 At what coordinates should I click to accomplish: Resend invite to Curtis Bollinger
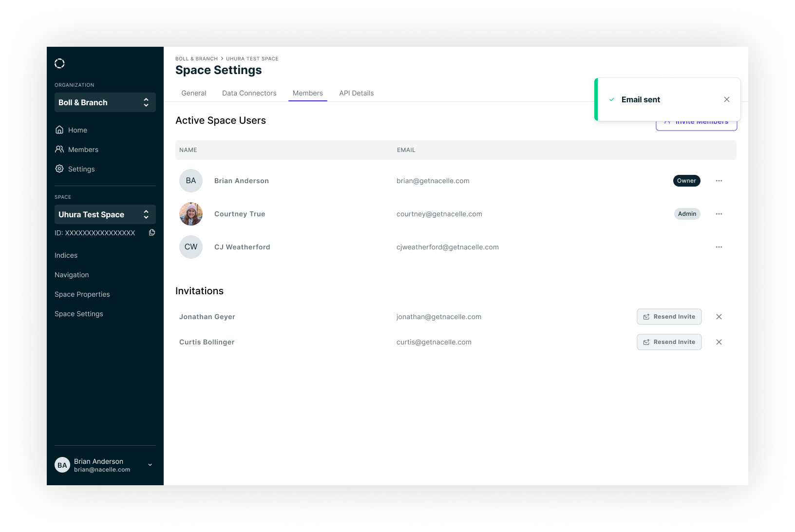tap(669, 342)
